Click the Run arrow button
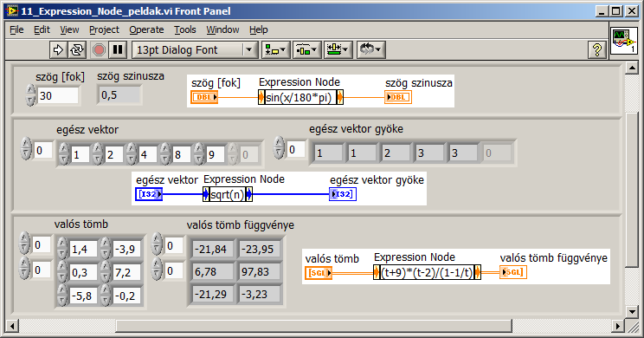 [x=58, y=49]
